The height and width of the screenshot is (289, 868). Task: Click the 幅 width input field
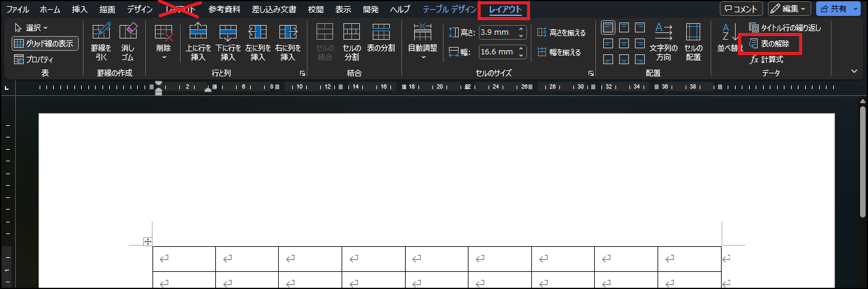498,52
